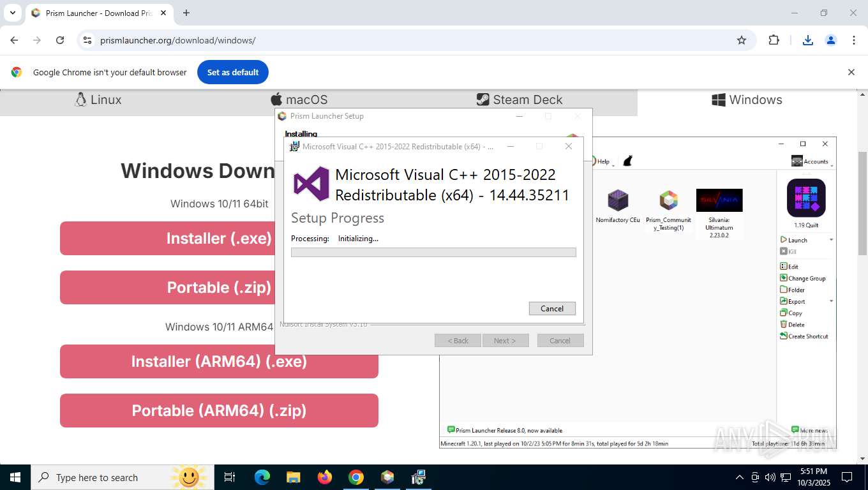Open the Chrome extensions puzzle icon
Viewport: 868px width, 490px height.
(774, 40)
